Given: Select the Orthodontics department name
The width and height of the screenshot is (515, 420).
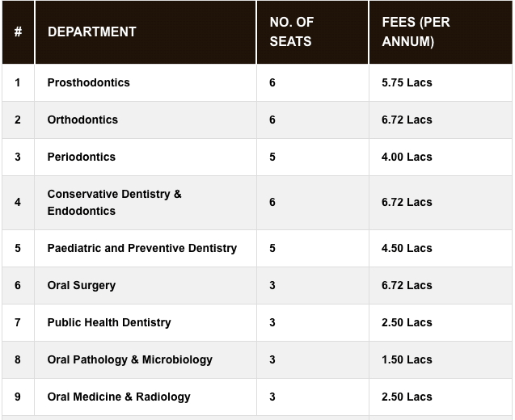Looking at the screenshot, I should click(82, 120).
